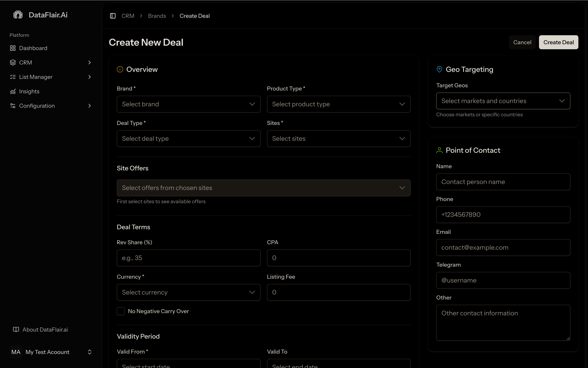Click the CRM layers icon
The width and height of the screenshot is (588, 368).
(x=13, y=62)
